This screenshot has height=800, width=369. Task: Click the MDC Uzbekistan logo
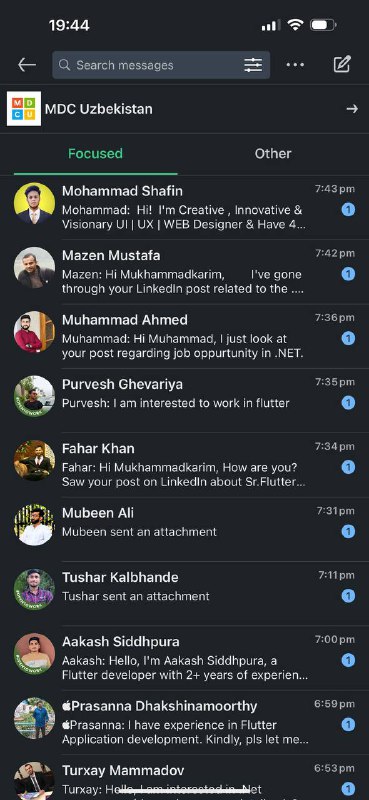tap(23, 109)
